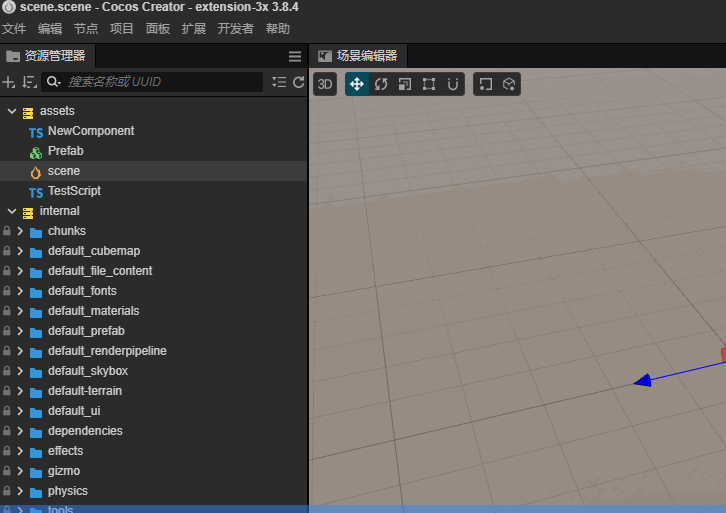Expand the default_renderpipeline folder
Image resolution: width=726 pixels, height=513 pixels.
[20, 350]
